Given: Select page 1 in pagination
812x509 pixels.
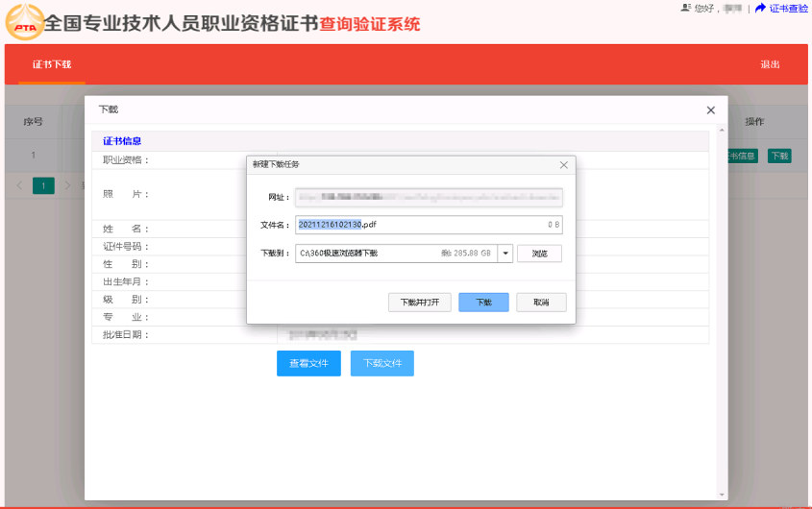Looking at the screenshot, I should pyautogui.click(x=43, y=185).
